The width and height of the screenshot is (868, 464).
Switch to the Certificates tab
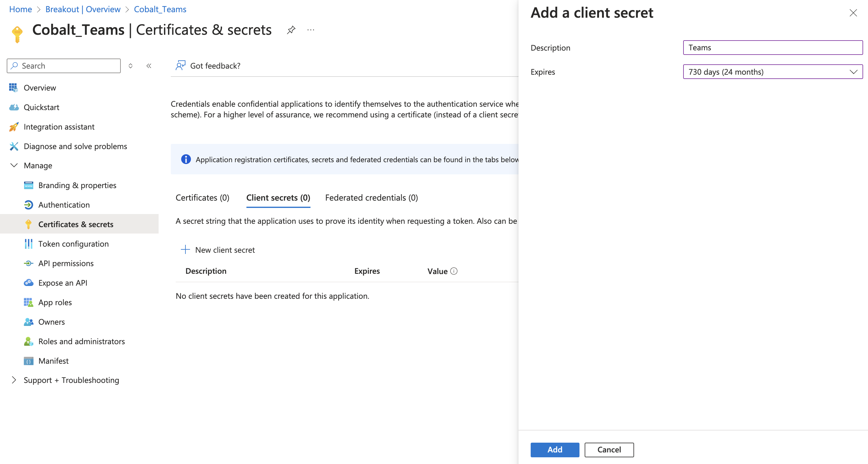(x=202, y=198)
